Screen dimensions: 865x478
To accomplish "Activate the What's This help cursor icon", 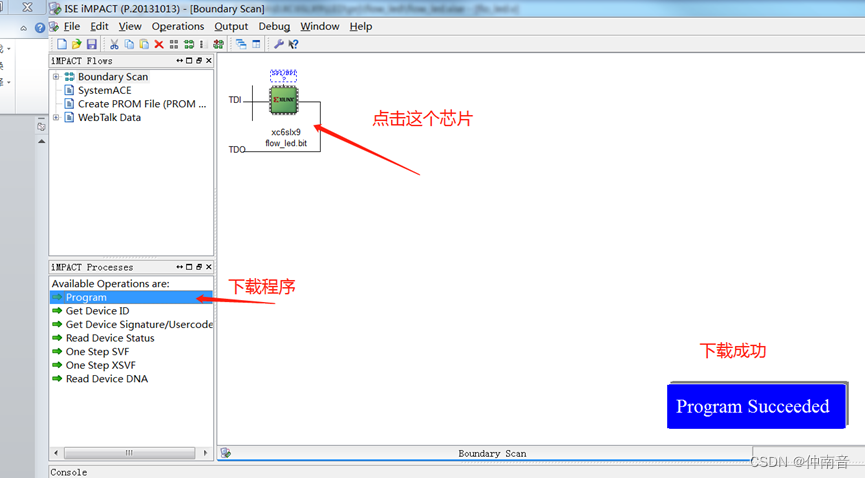I will pyautogui.click(x=293, y=44).
